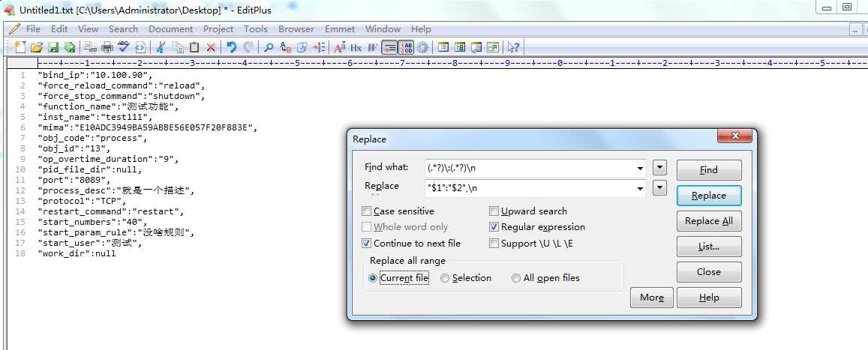Click the red X delete icon
Image resolution: width=868 pixels, height=350 pixels.
(210, 47)
